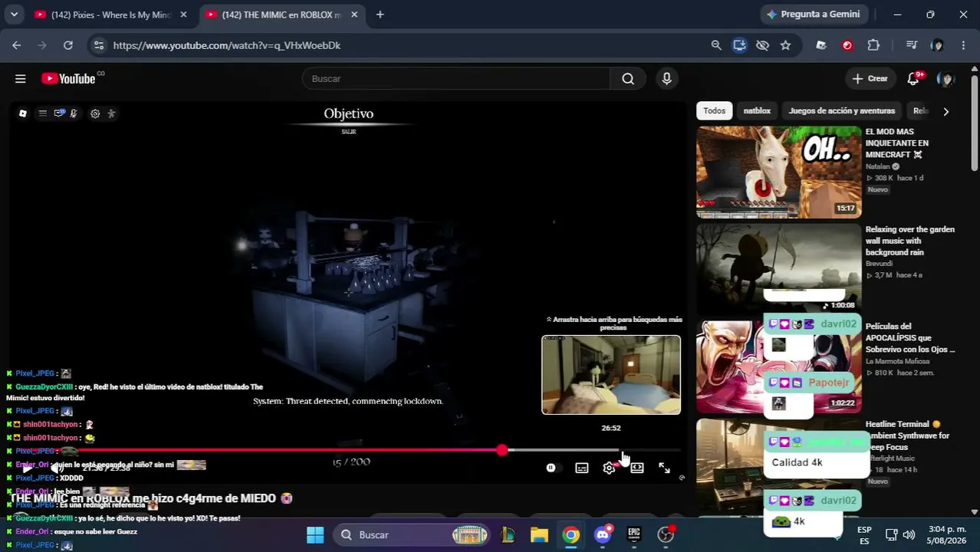
Task: Open the tab search dropdown arrow
Action: tap(14, 14)
